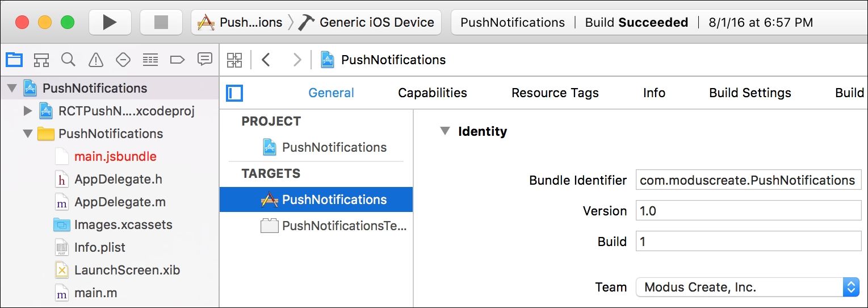Screen dimensions: 868x308
Task: Open the test navigator diamond icon
Action: (123, 59)
